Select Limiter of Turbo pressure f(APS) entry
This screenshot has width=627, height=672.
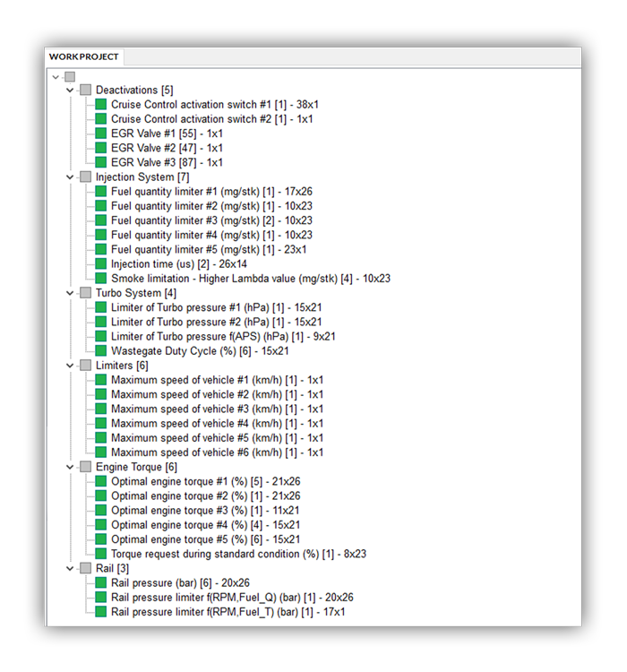[x=223, y=337]
